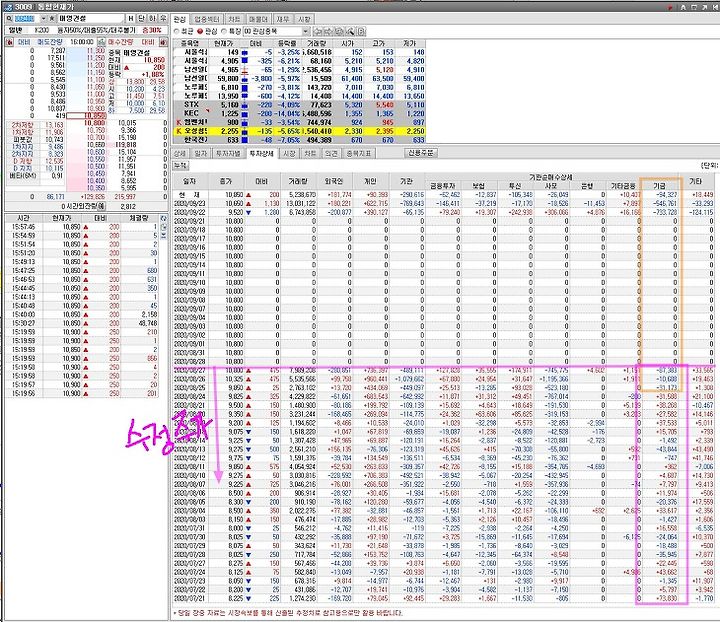Image resolution: width=720 pixels, height=622 pixels.
Task: Click the H button beside stock name
Action: click(x=131, y=19)
